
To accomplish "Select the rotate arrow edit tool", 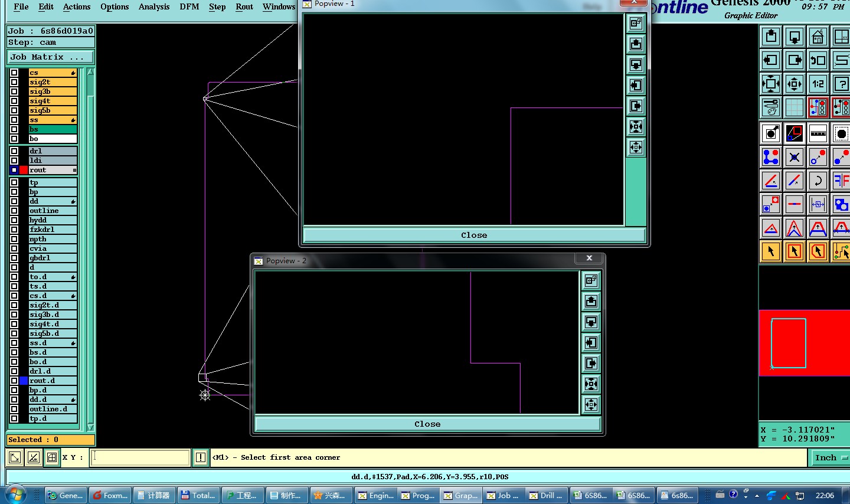I will (818, 181).
